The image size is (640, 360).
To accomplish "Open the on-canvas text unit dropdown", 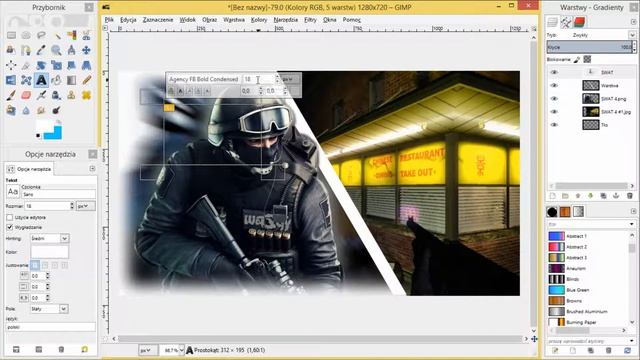I will coord(290,79).
